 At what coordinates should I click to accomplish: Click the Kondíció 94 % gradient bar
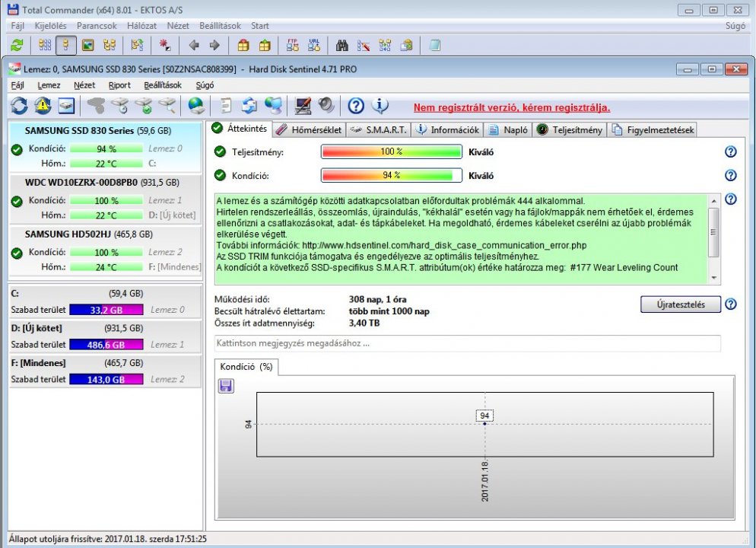point(392,175)
